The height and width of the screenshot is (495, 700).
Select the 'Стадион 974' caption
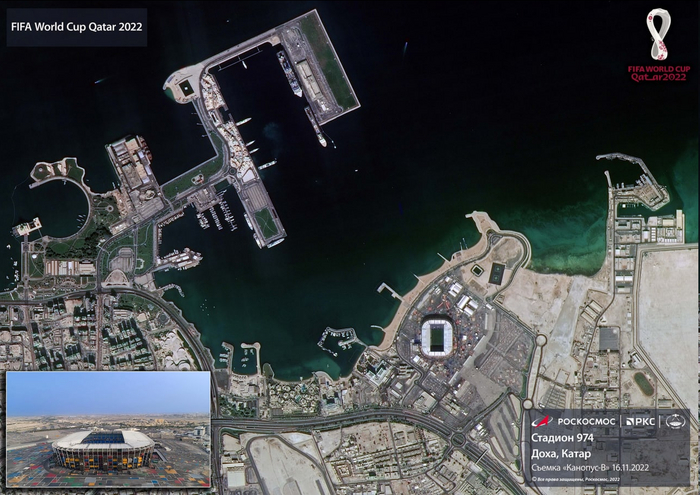click(x=562, y=438)
